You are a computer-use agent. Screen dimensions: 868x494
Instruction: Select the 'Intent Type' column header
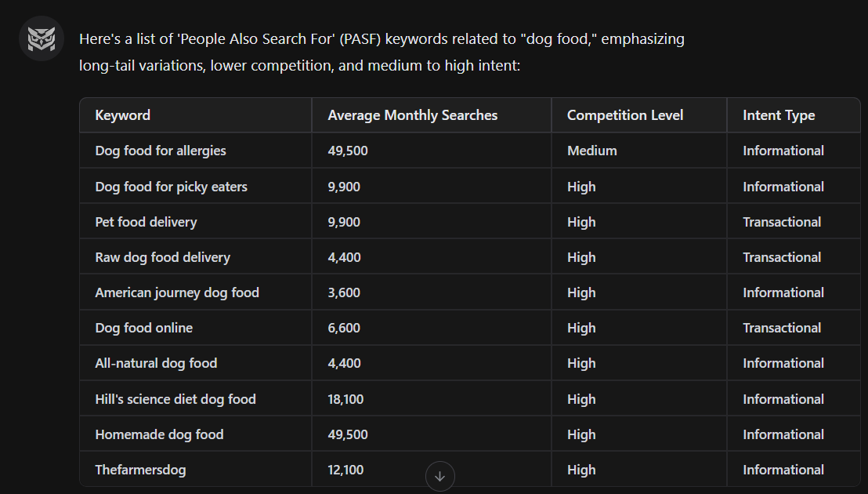[x=778, y=114]
